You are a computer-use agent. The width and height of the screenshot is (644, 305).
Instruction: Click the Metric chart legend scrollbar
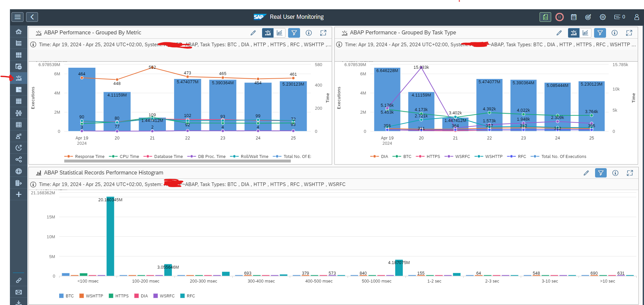click(x=177, y=161)
